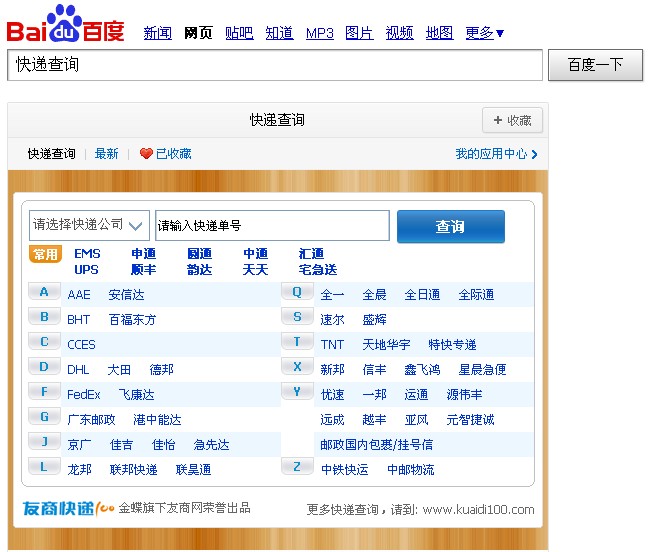This screenshot has height=552, width=649.
Task: Select letter X index badge
Action: click(297, 367)
